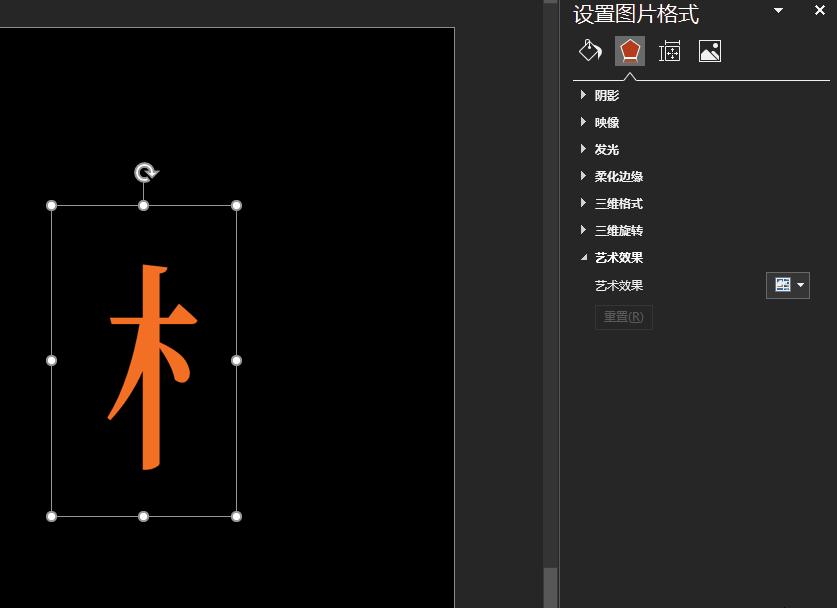Click the 重置 button
Image resolution: width=837 pixels, height=608 pixels.
623,316
